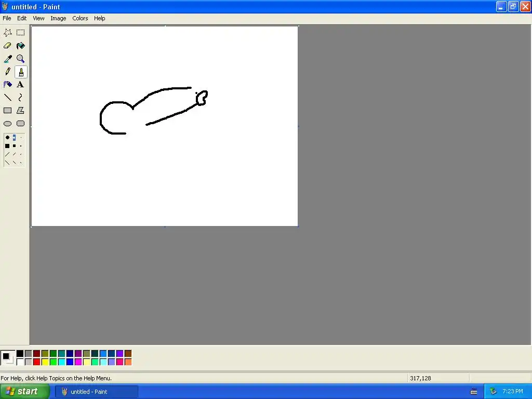Choose the large backslash brush shape

(x=7, y=163)
